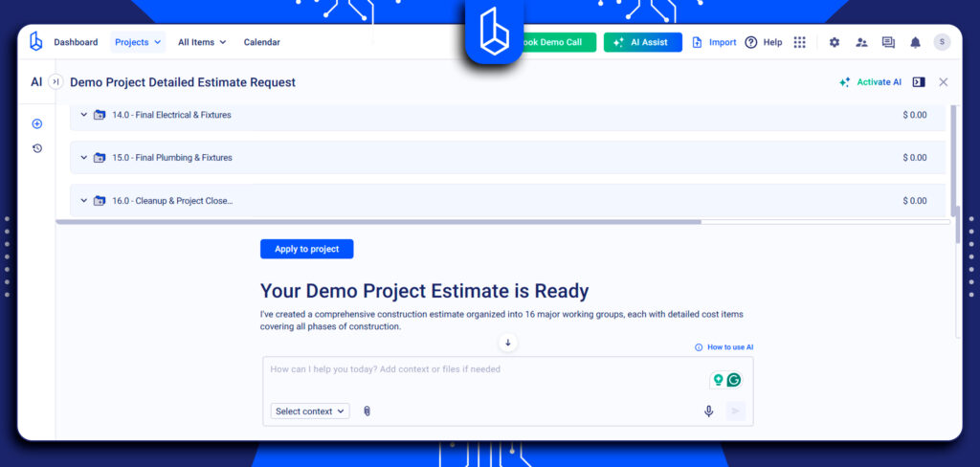Screen dimensions: 980x467
Task: Open the user avatar S menu
Action: click(x=942, y=42)
